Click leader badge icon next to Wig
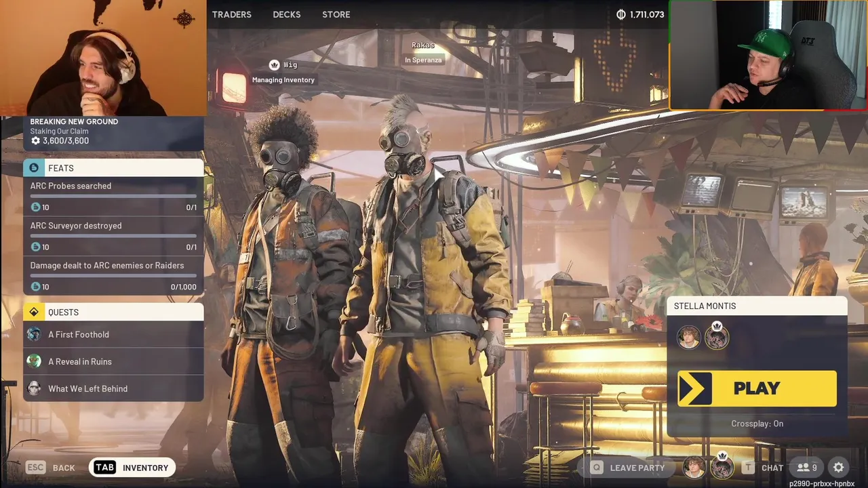 (x=274, y=65)
